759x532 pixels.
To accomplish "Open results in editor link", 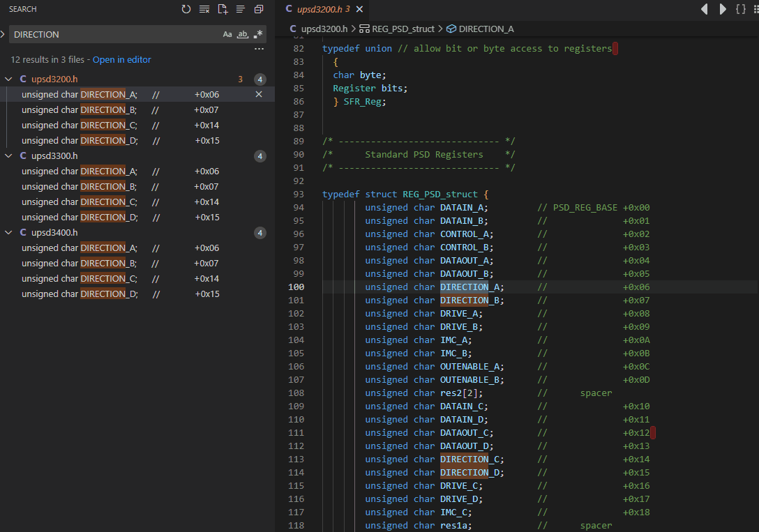I will [x=122, y=59].
